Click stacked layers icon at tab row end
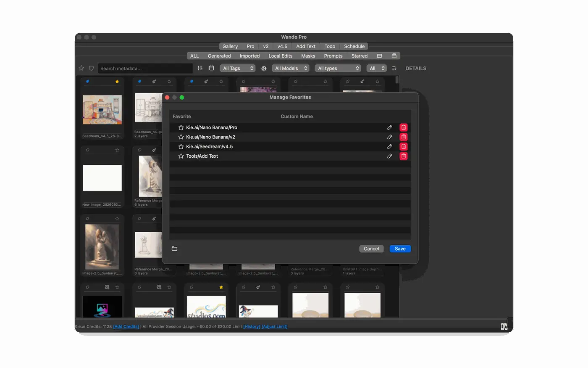588x368 pixels. click(x=394, y=56)
